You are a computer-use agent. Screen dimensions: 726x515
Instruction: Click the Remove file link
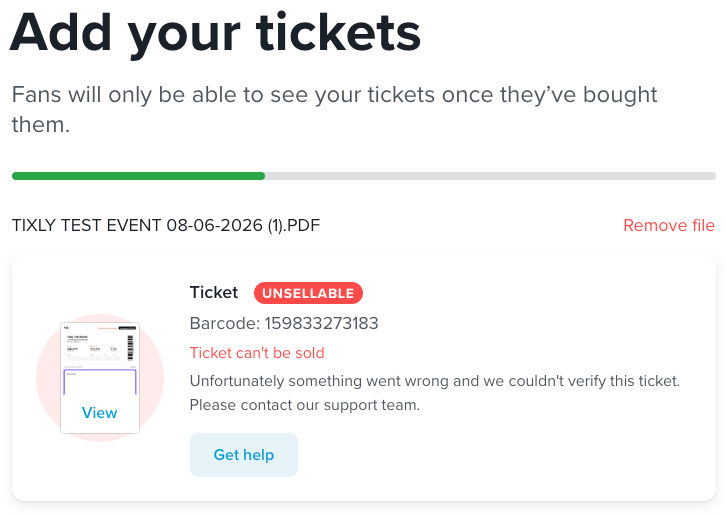[x=669, y=226]
